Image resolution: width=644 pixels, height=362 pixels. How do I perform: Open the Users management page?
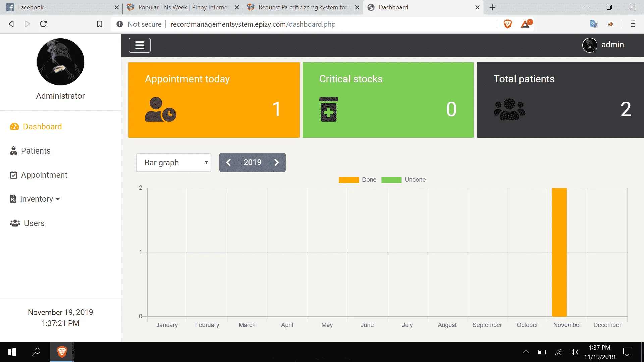coord(27,223)
